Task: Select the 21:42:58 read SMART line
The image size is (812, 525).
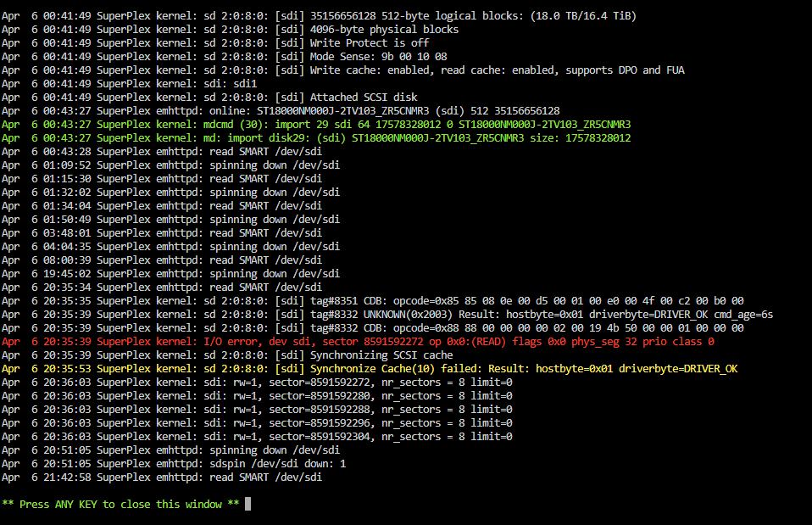Action: click(x=162, y=478)
